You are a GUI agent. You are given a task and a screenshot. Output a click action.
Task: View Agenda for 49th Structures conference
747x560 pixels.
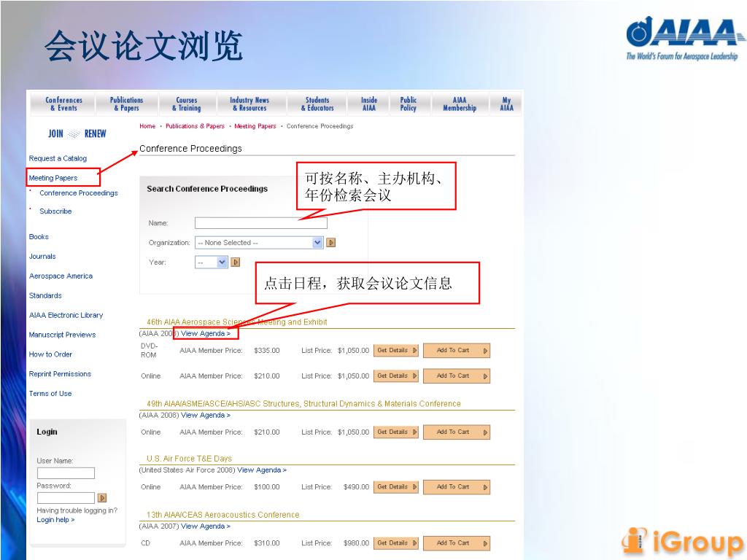[x=205, y=415]
